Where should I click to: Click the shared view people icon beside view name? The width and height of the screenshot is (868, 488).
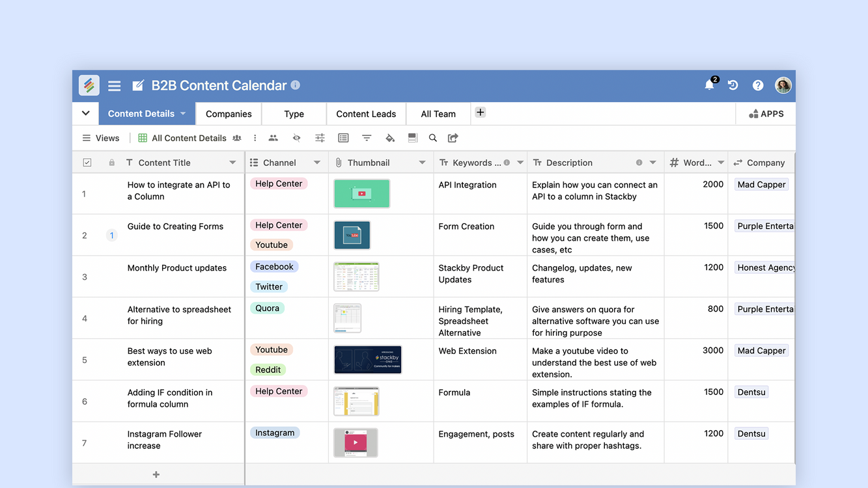pyautogui.click(x=237, y=138)
